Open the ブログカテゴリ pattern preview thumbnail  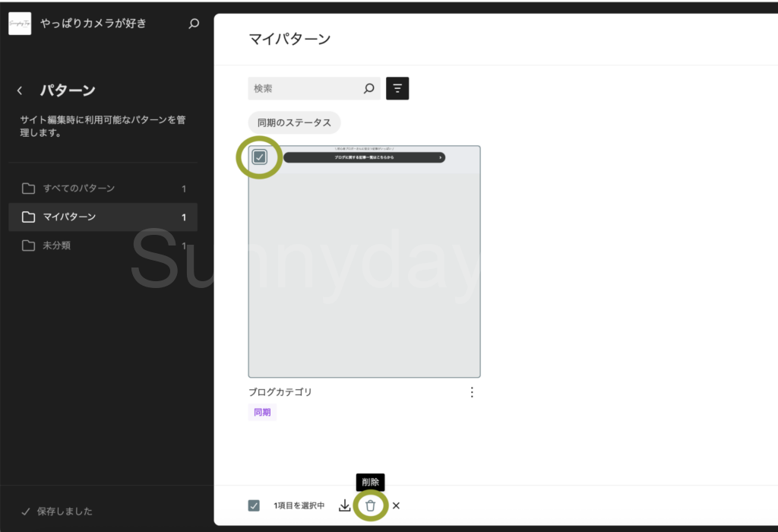364,274
